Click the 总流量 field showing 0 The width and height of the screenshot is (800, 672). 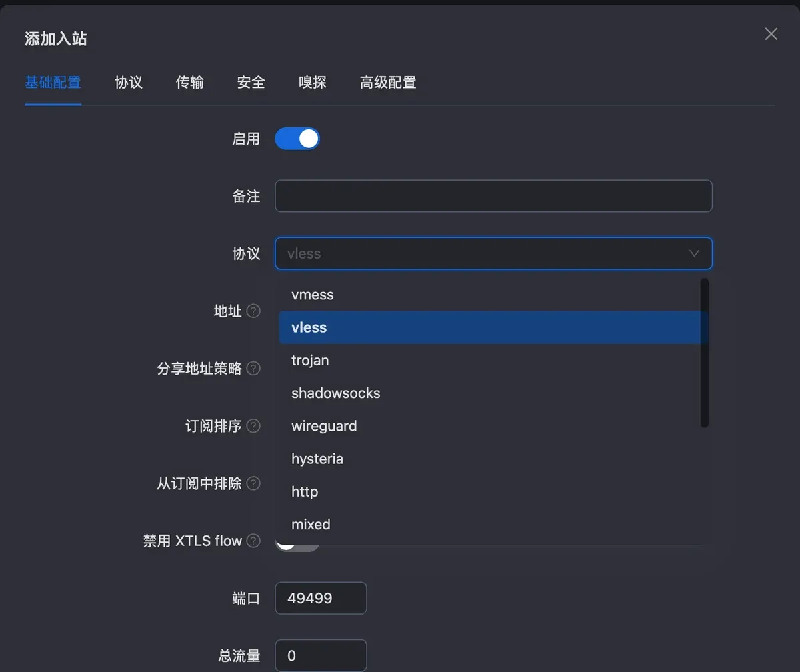tap(321, 655)
